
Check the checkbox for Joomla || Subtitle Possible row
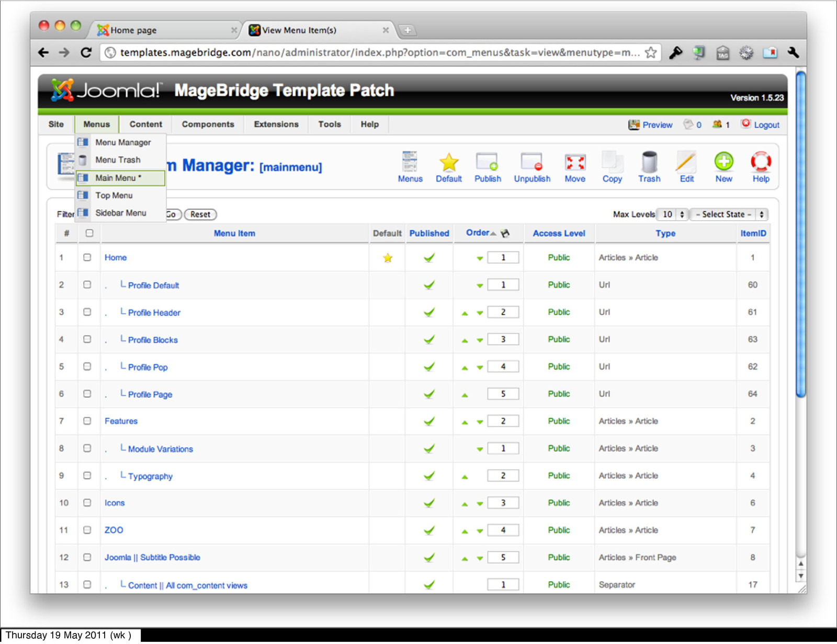87,557
